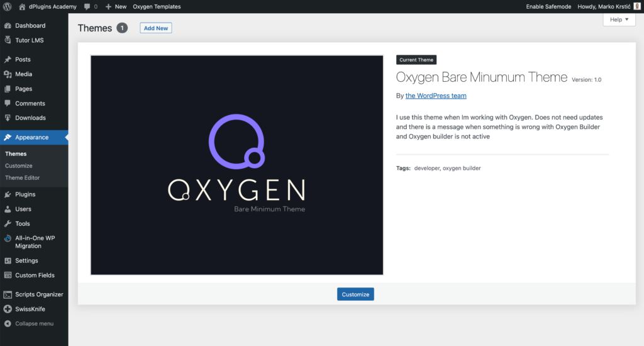Viewport: 644px width, 346px height.
Task: Open the Plugins menu item
Action: pos(34,194)
